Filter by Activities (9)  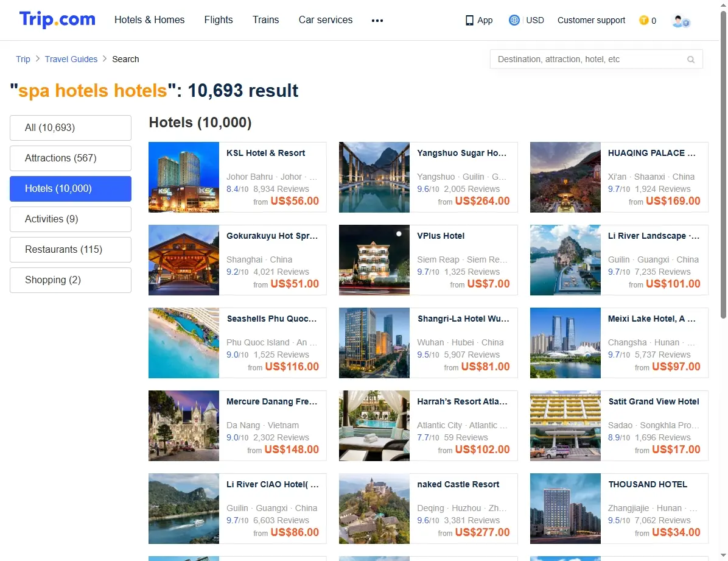tap(71, 219)
